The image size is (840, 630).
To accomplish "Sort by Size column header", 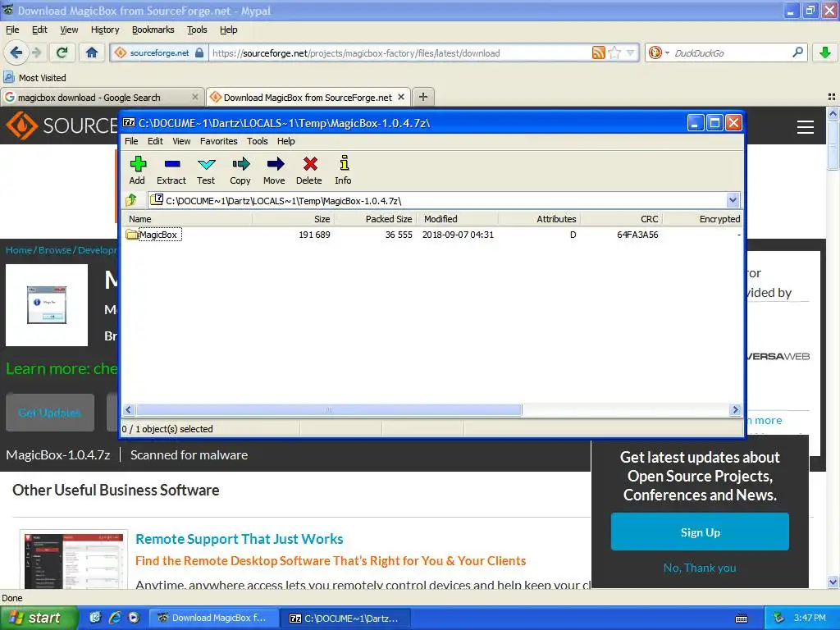I will (x=293, y=219).
